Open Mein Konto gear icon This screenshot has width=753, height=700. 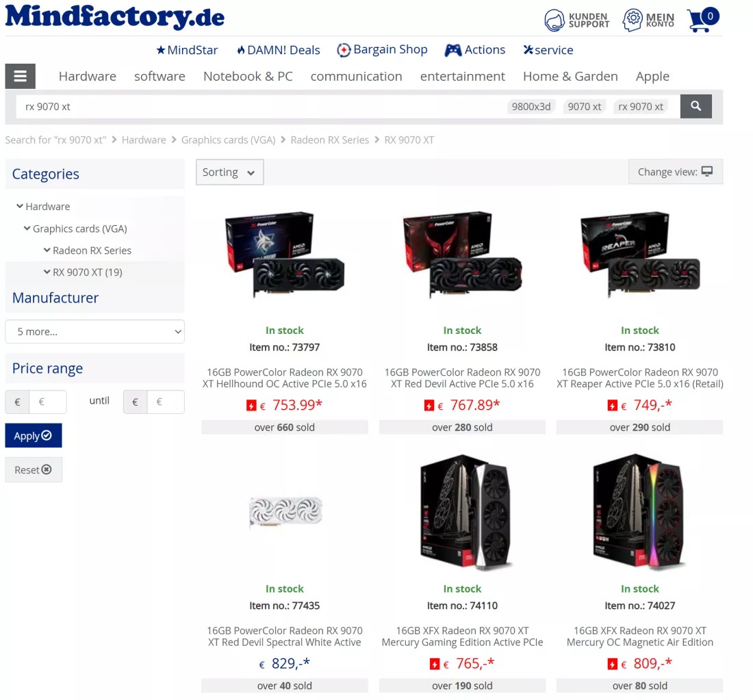[633, 20]
